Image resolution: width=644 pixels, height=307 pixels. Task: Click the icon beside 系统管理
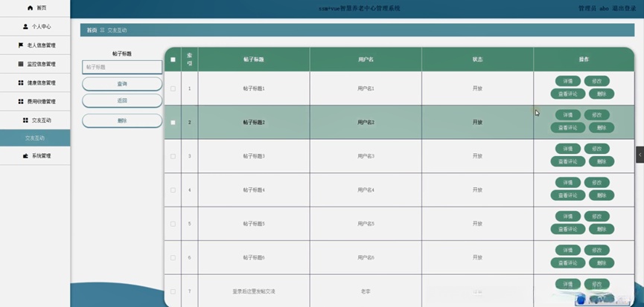tap(25, 156)
